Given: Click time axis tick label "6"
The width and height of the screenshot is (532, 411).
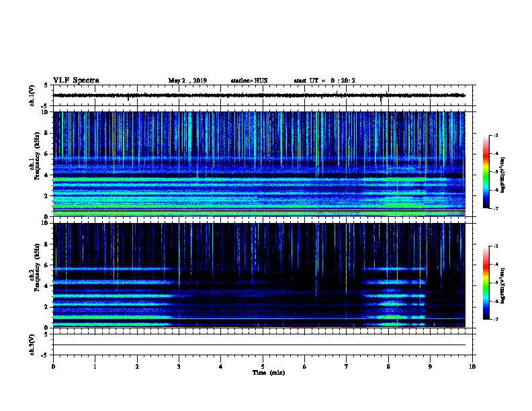Looking at the screenshot, I should click(305, 367).
